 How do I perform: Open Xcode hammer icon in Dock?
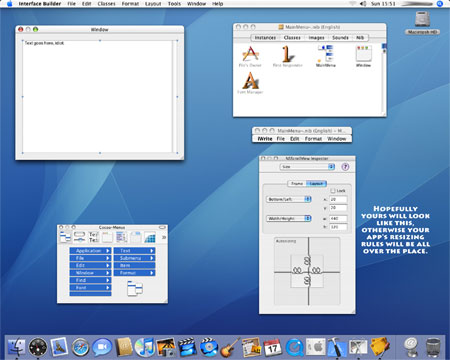337,347
